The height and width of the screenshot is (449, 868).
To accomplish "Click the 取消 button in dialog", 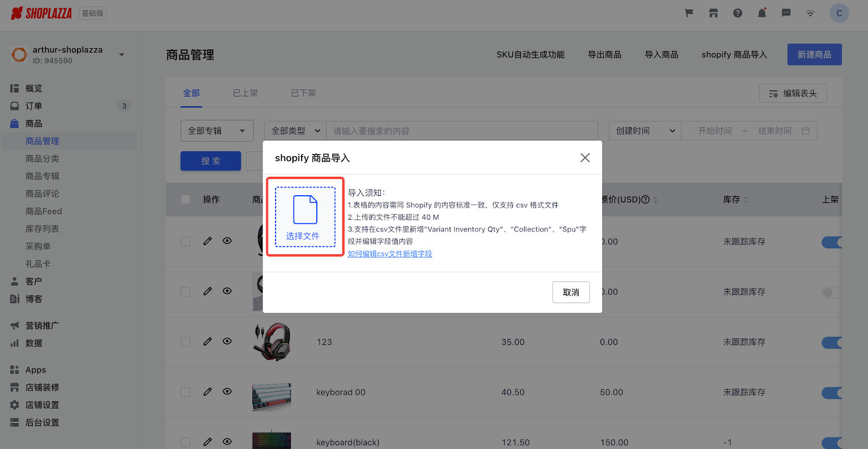I will coord(571,292).
